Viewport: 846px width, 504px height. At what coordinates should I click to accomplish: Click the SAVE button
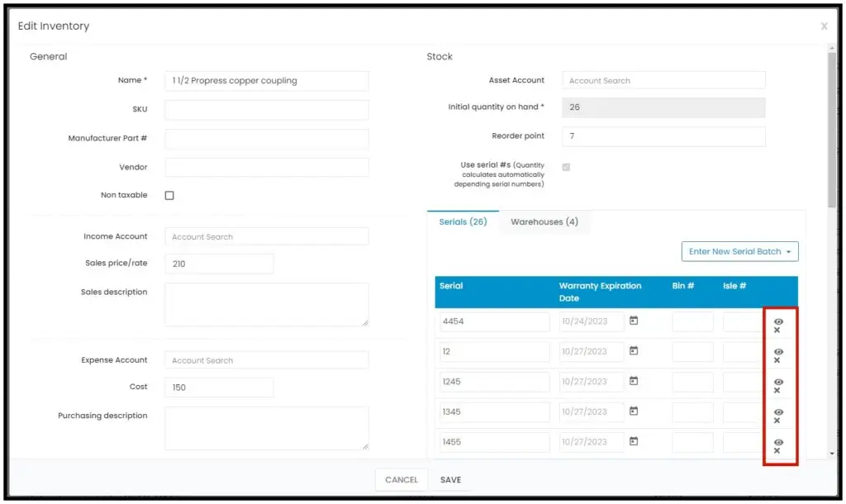(450, 480)
